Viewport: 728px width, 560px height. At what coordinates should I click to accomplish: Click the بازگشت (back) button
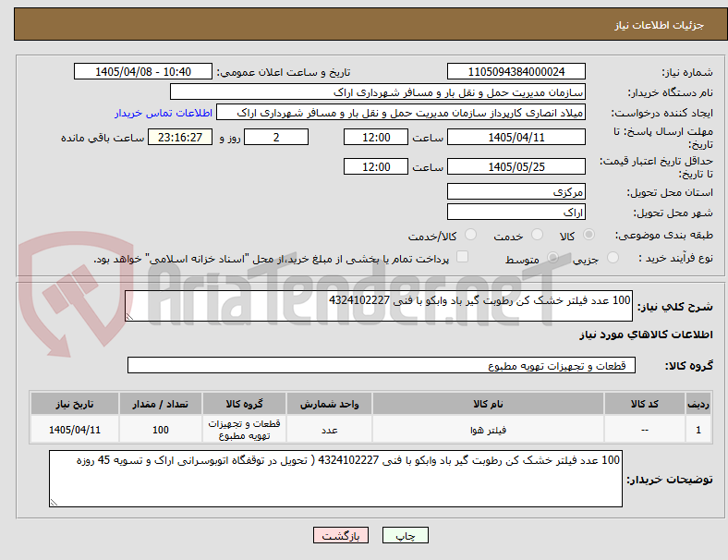point(341,535)
